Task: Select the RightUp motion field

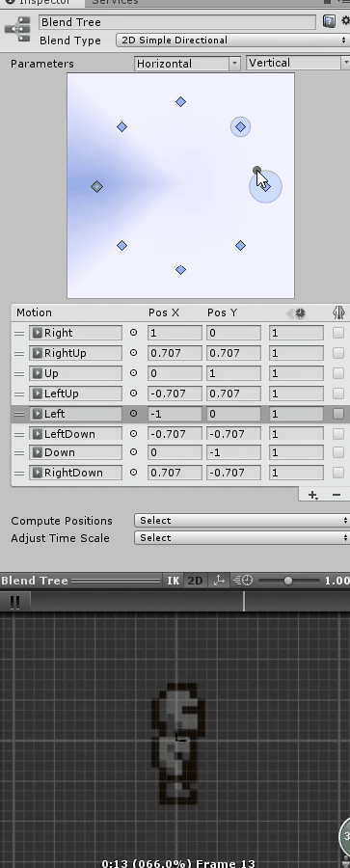Action: [75, 353]
